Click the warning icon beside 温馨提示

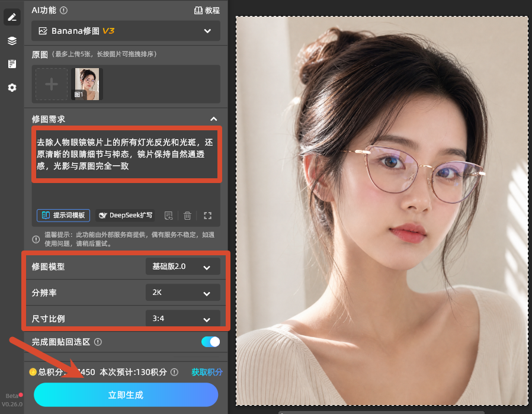[x=36, y=239]
